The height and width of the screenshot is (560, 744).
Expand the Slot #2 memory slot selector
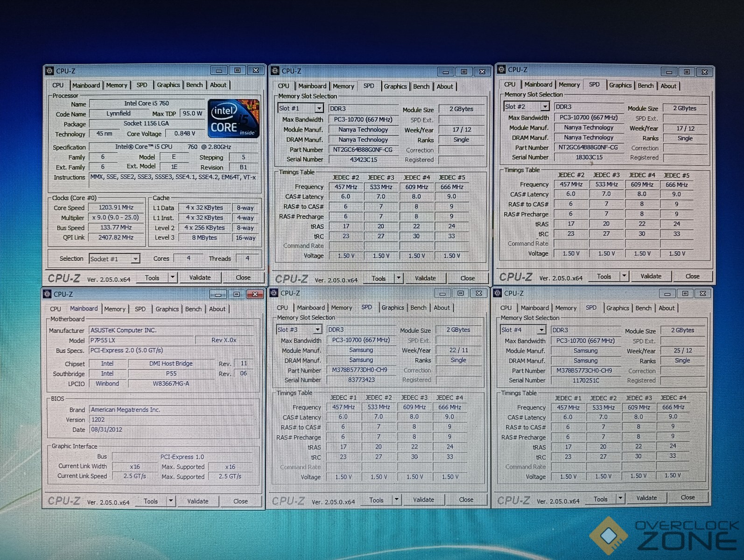click(544, 107)
